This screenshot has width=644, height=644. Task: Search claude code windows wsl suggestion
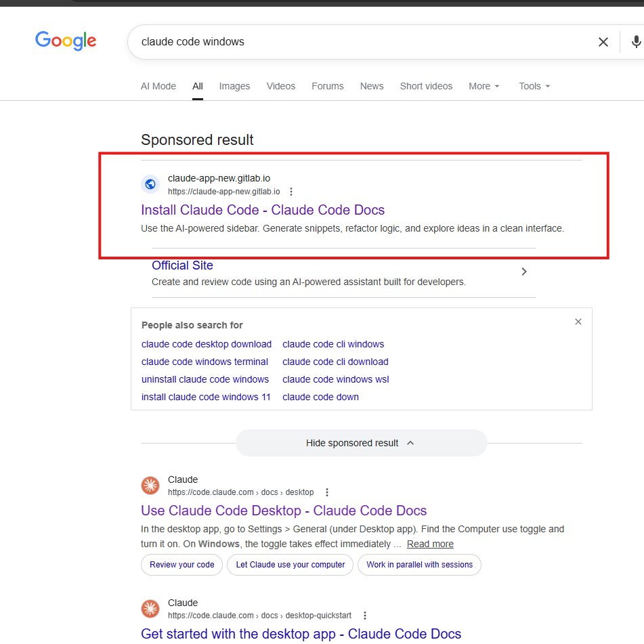click(x=336, y=379)
